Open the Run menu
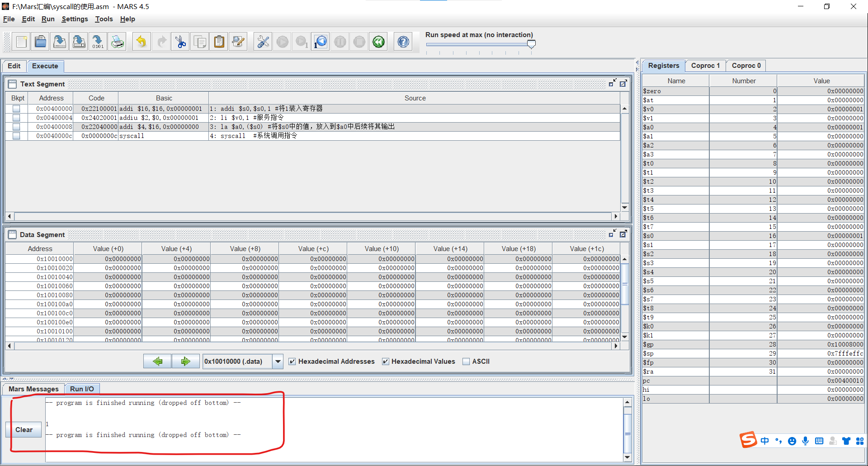This screenshot has height=466, width=868. coord(47,19)
